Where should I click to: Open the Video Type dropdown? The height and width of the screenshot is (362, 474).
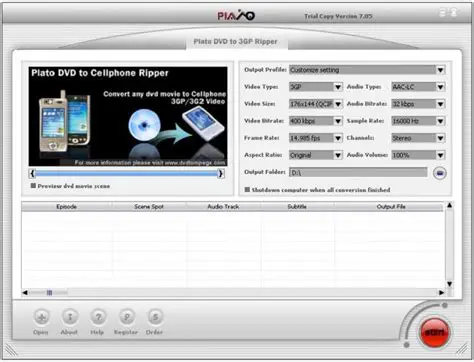pyautogui.click(x=338, y=87)
